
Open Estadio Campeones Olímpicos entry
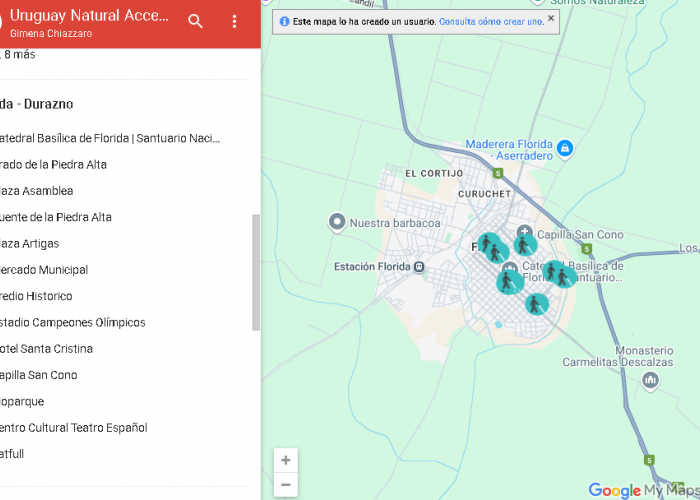[x=72, y=323]
